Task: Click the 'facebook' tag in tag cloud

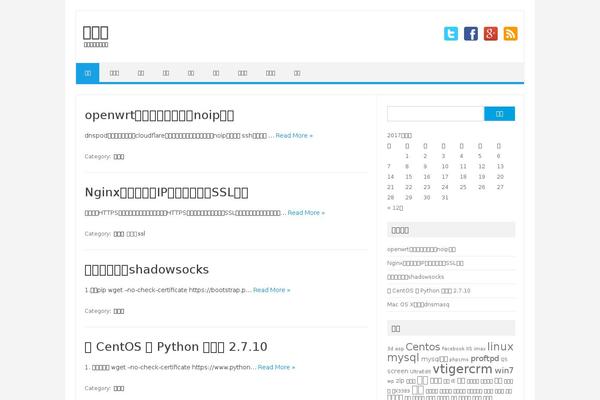Action: point(453,349)
